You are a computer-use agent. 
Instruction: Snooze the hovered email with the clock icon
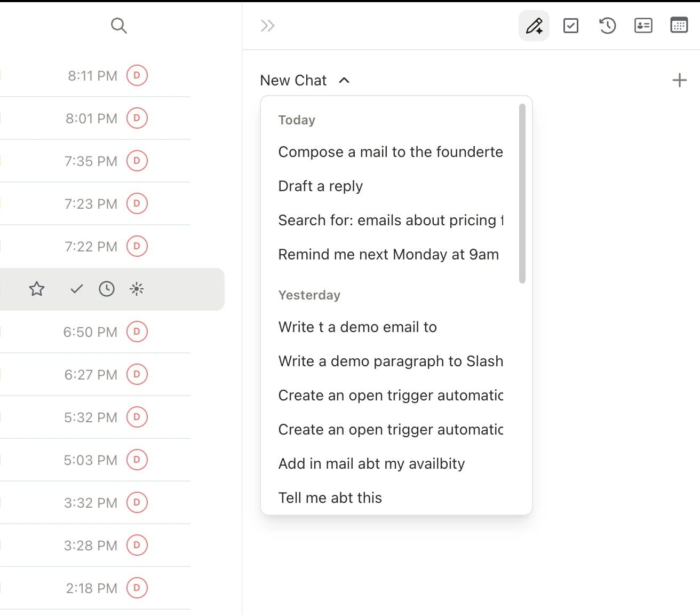tap(106, 289)
